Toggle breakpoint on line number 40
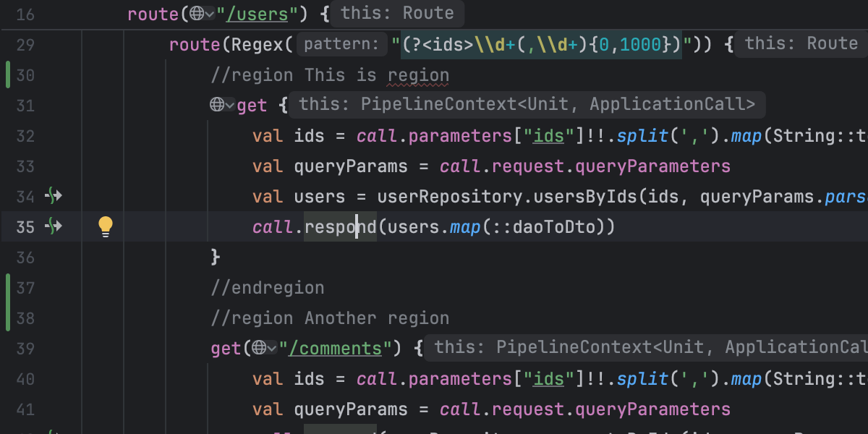The image size is (868, 434). pos(25,379)
